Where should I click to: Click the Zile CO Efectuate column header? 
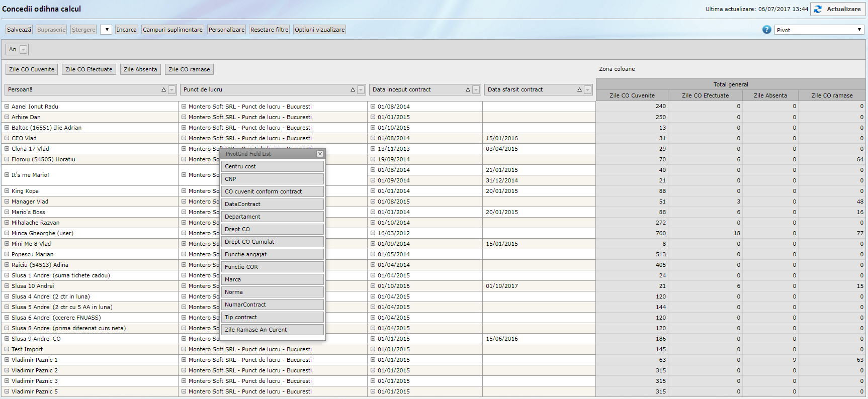pyautogui.click(x=705, y=95)
